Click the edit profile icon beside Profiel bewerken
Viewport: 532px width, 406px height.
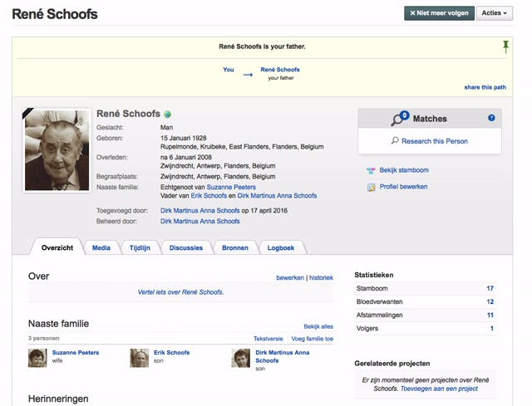[x=372, y=188]
